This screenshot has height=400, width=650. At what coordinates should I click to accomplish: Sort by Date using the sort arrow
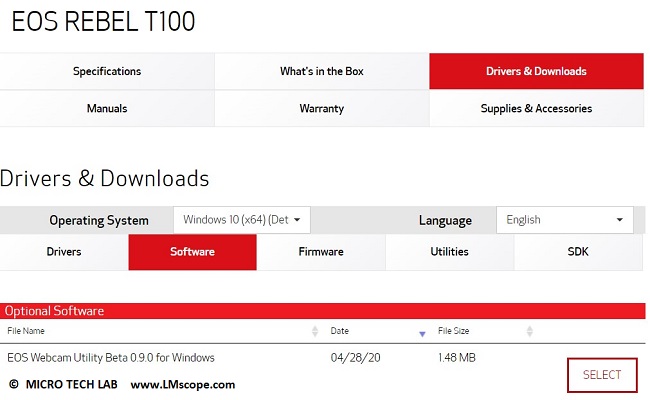(x=422, y=332)
